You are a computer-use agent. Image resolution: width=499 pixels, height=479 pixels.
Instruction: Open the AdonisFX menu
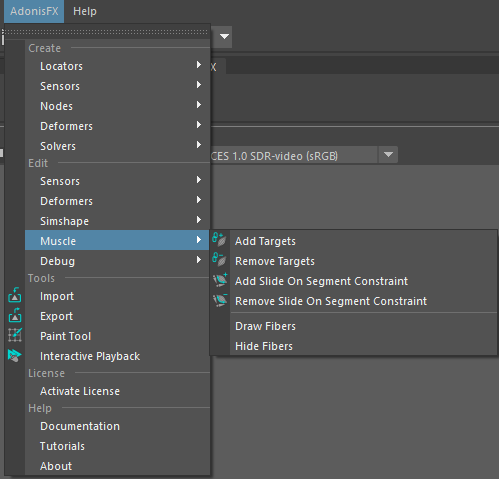point(34,11)
